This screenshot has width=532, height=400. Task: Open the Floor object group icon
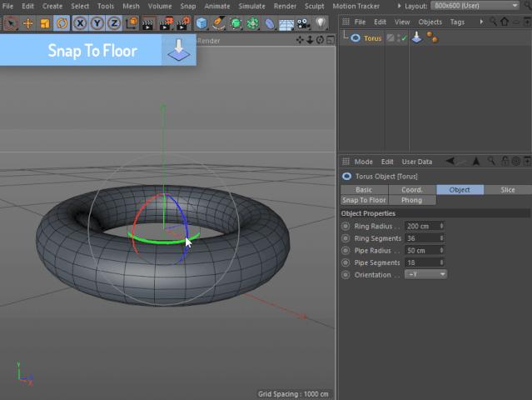286,23
